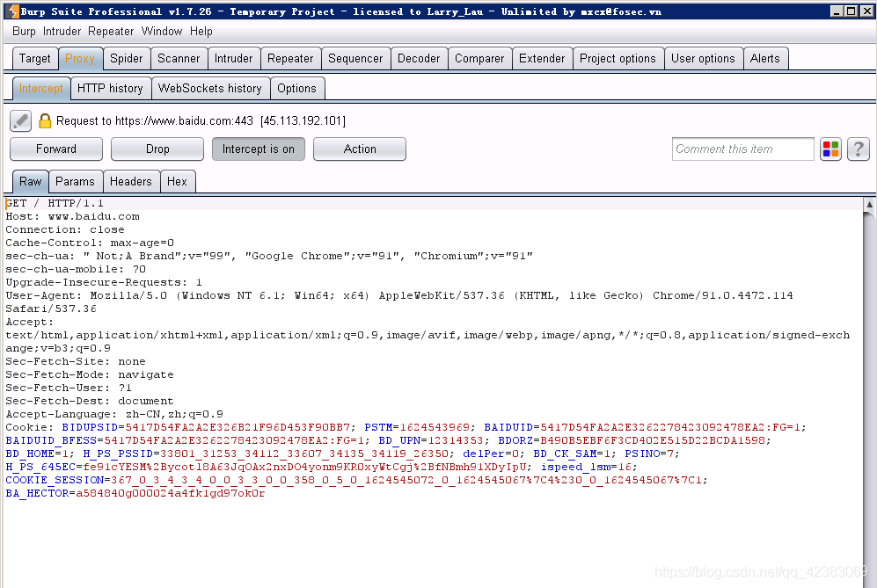Image resolution: width=877 pixels, height=588 pixels.
Task: Open the HTTP history sub-tab
Action: pyautogui.click(x=110, y=88)
